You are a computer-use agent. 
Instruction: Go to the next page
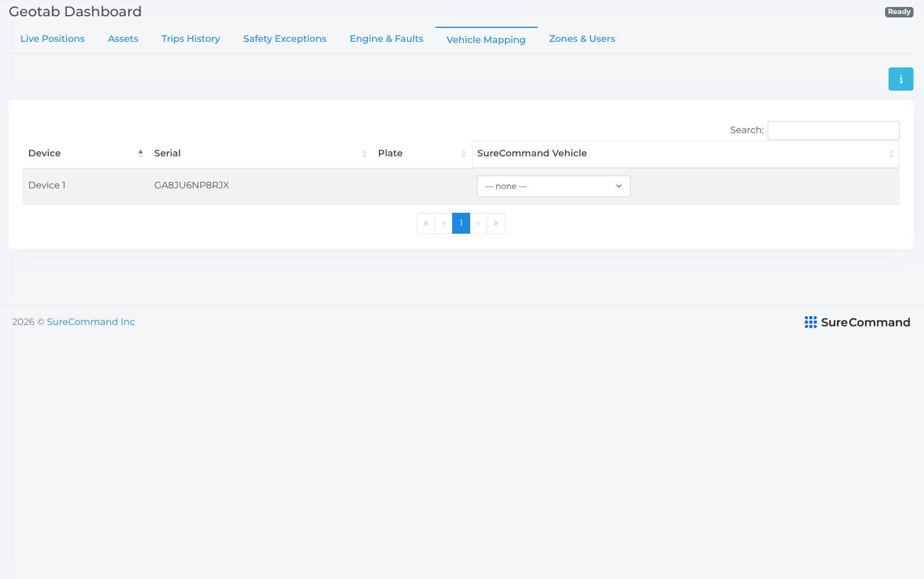pos(478,223)
